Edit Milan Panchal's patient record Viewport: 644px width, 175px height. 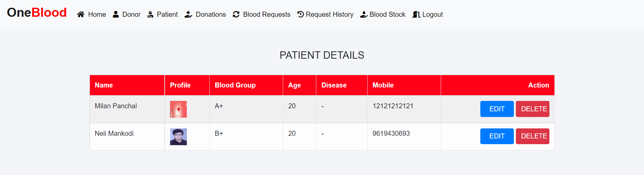(x=497, y=109)
